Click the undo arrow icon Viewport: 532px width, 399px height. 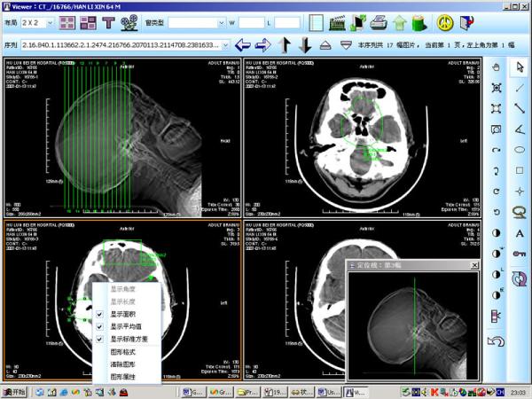(x=496, y=341)
